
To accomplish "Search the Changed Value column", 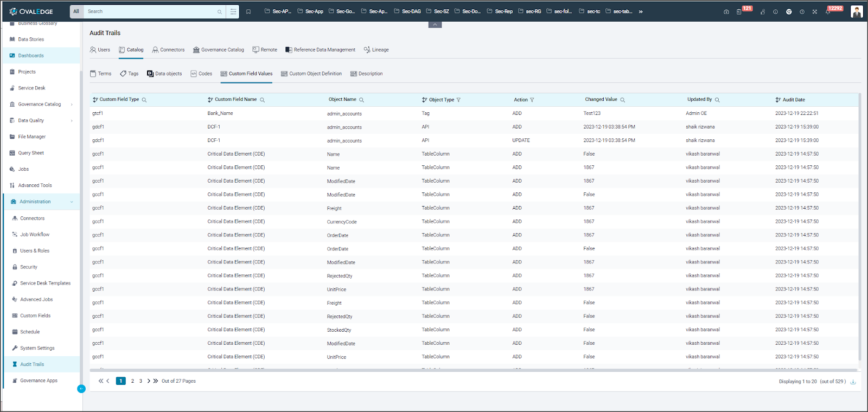I will tap(623, 100).
